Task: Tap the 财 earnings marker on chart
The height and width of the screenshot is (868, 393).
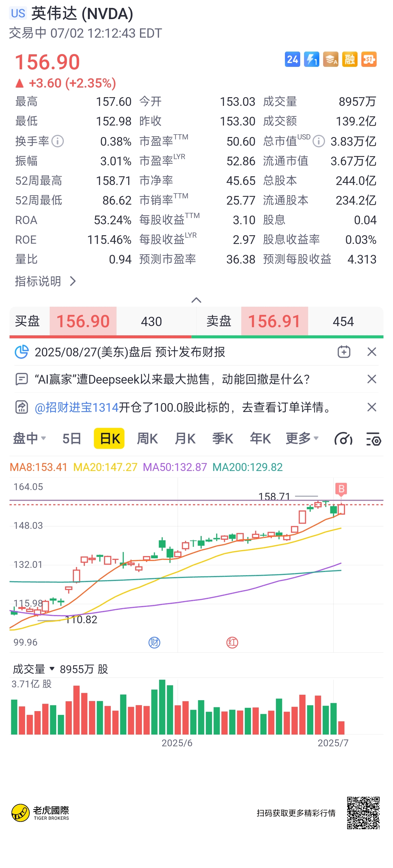Action: [154, 643]
